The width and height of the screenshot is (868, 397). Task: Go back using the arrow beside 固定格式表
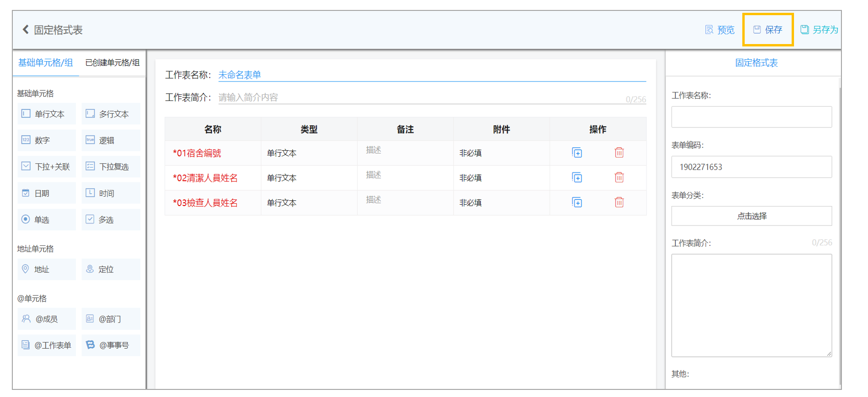[x=26, y=29]
